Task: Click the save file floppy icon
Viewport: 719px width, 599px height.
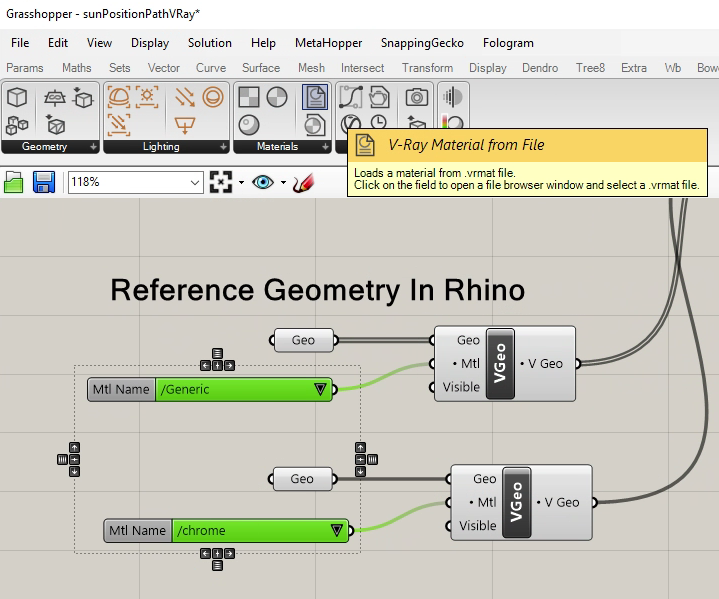Action: click(x=44, y=182)
